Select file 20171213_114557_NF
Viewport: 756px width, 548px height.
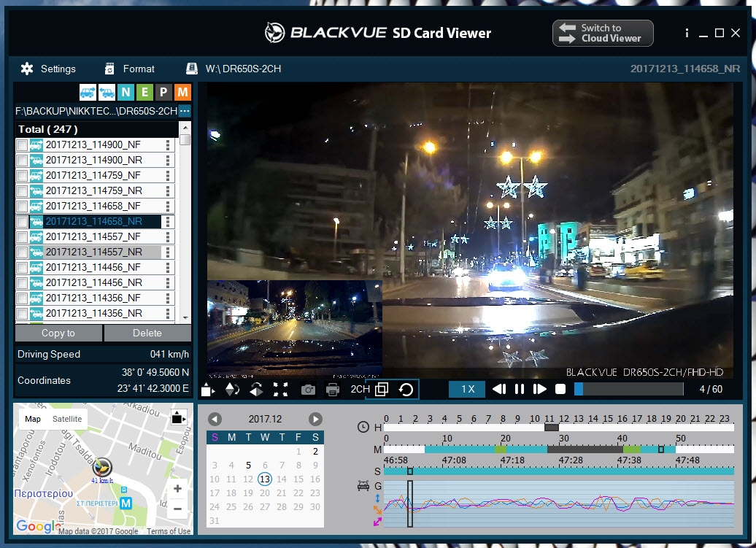tap(93, 236)
